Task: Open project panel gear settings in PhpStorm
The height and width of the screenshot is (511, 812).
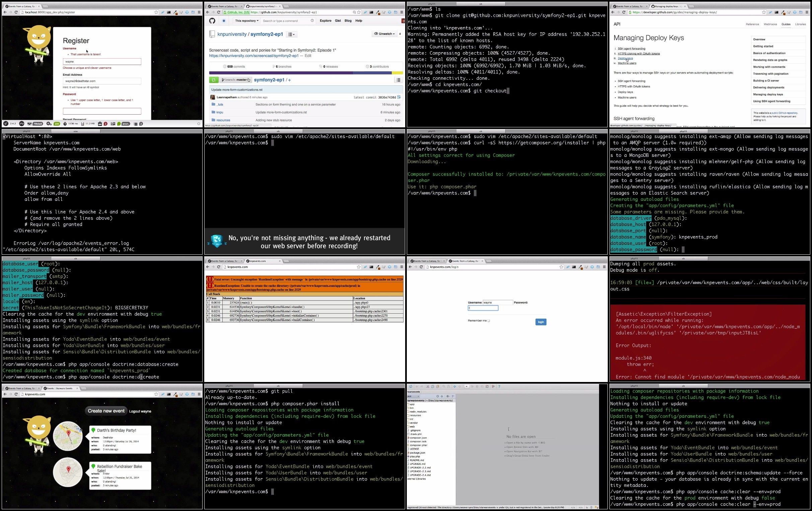Action: (448, 396)
